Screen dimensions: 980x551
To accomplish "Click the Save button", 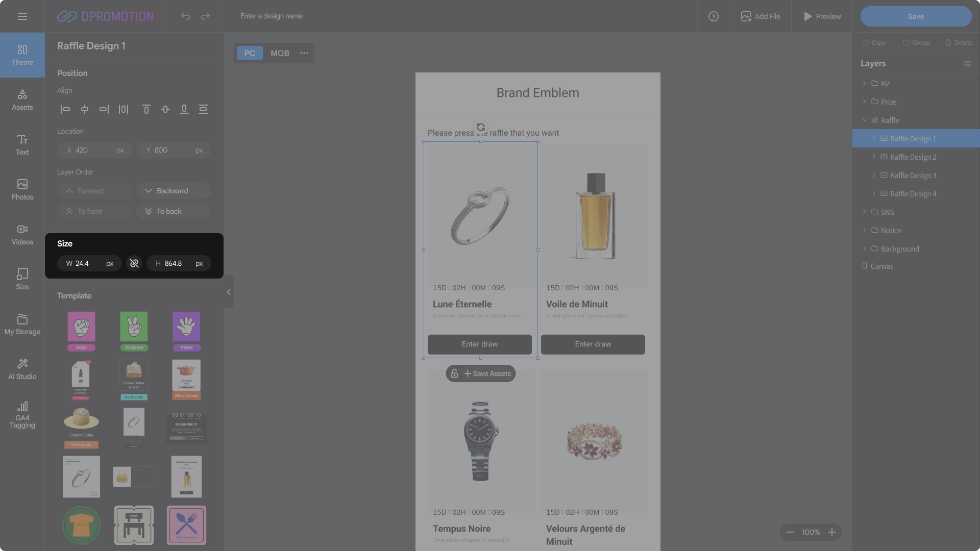I will [916, 16].
